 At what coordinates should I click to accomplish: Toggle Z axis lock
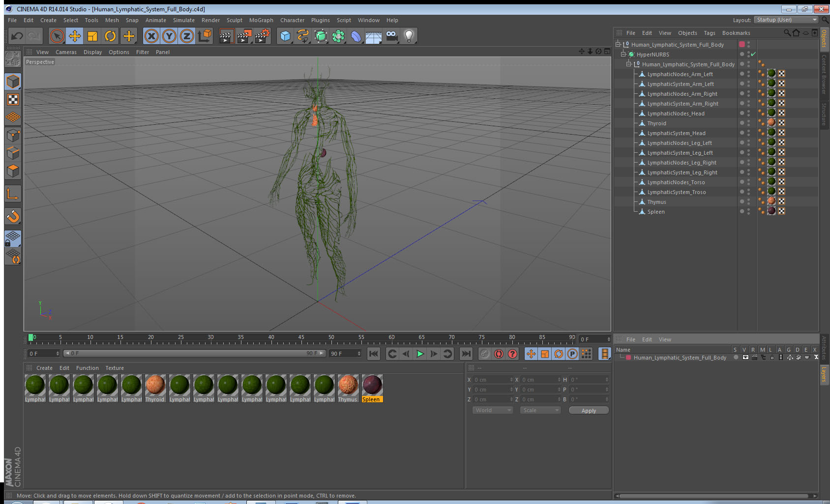(187, 36)
